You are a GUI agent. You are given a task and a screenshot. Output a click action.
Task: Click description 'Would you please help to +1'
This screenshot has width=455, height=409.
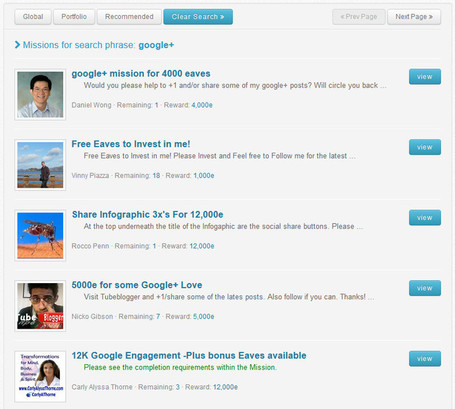[235, 85]
